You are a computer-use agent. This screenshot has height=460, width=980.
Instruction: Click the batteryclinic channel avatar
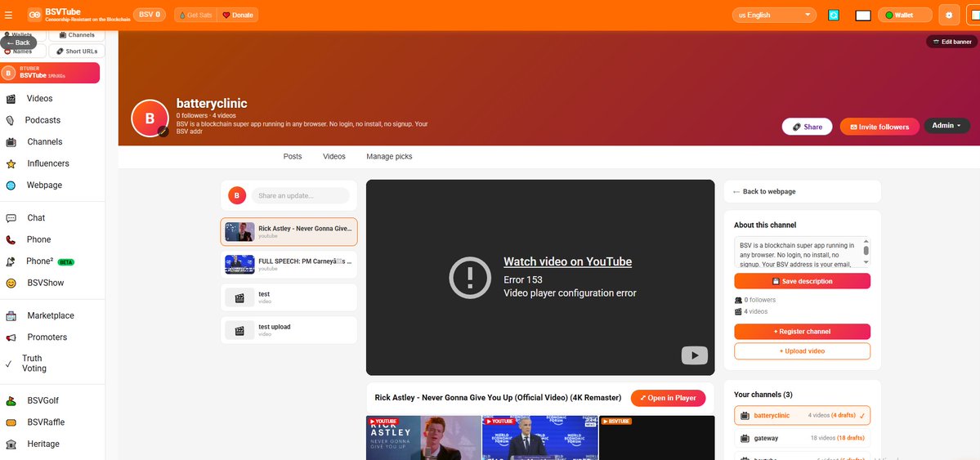(150, 118)
